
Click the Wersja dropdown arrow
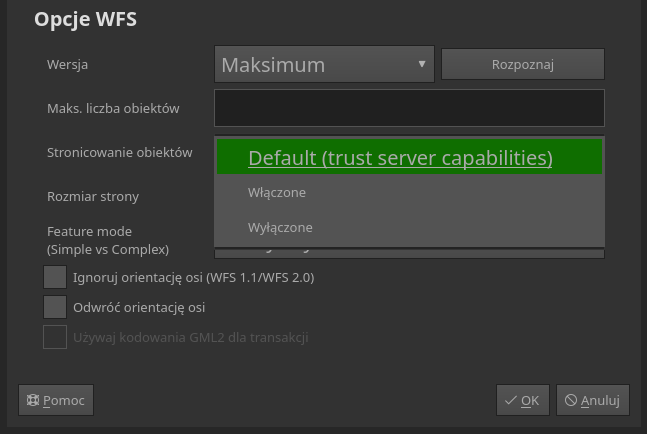[x=422, y=65]
